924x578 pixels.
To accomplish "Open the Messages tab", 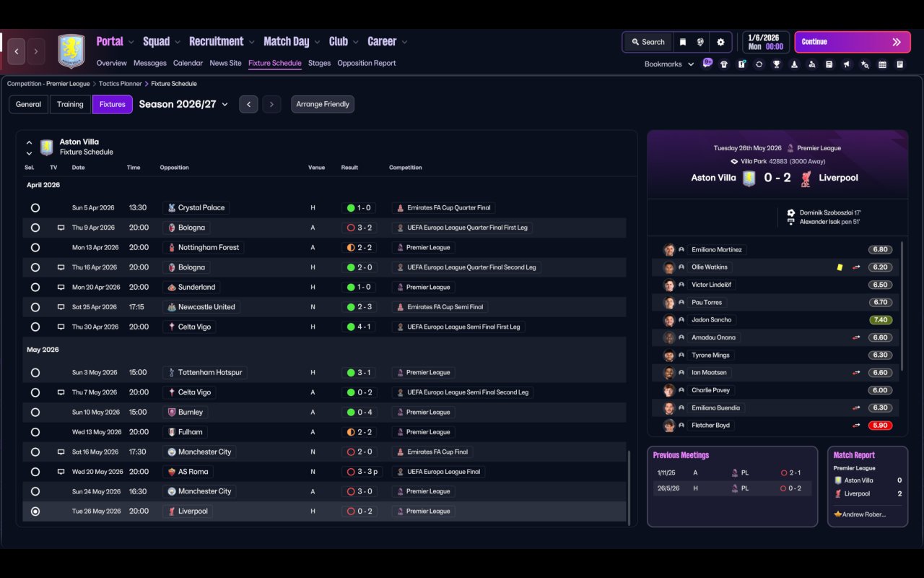I will (x=150, y=64).
